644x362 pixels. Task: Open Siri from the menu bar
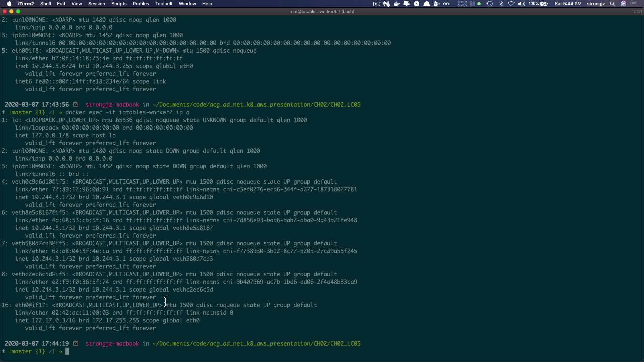pyautogui.click(x=624, y=4)
